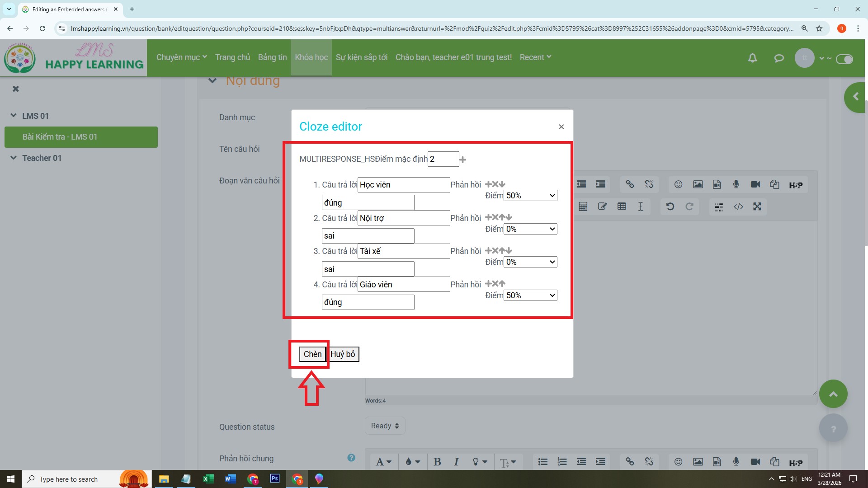
Task: Open the Chuyên mục menu
Action: [x=181, y=57]
